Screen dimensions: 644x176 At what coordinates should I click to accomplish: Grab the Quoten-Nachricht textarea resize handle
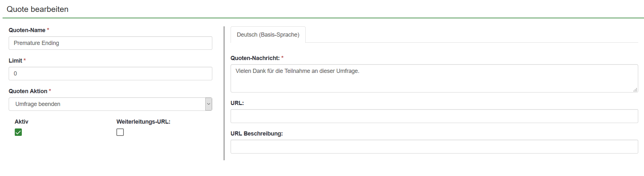coord(635,90)
